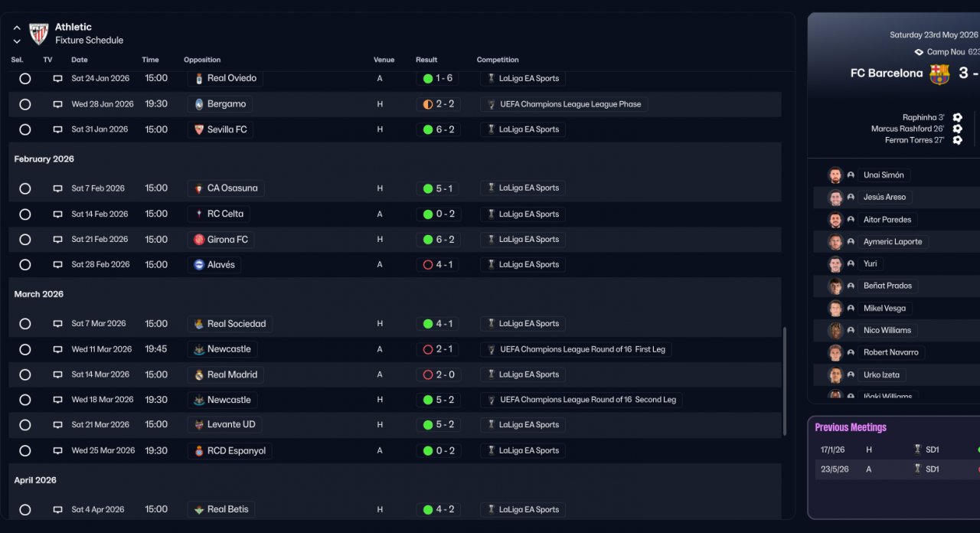Open Champions League Round of 16 Second Leg
Image resolution: width=980 pixels, height=533 pixels.
tap(581, 400)
